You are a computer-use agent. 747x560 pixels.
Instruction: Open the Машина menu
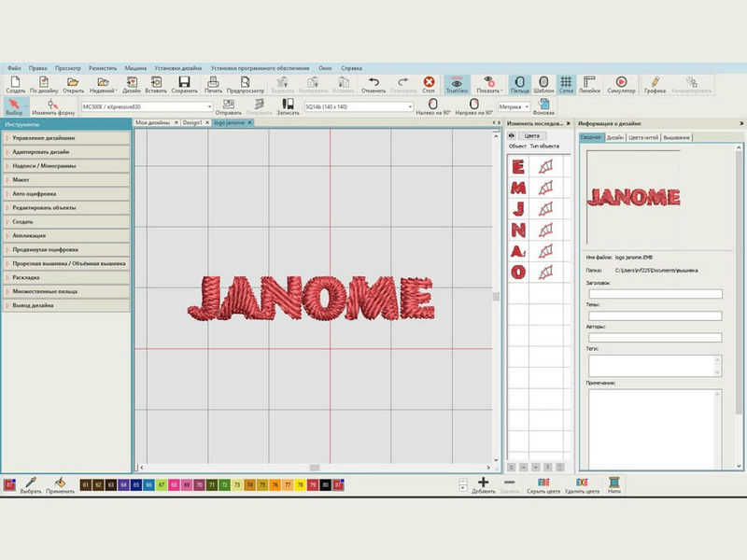point(135,68)
